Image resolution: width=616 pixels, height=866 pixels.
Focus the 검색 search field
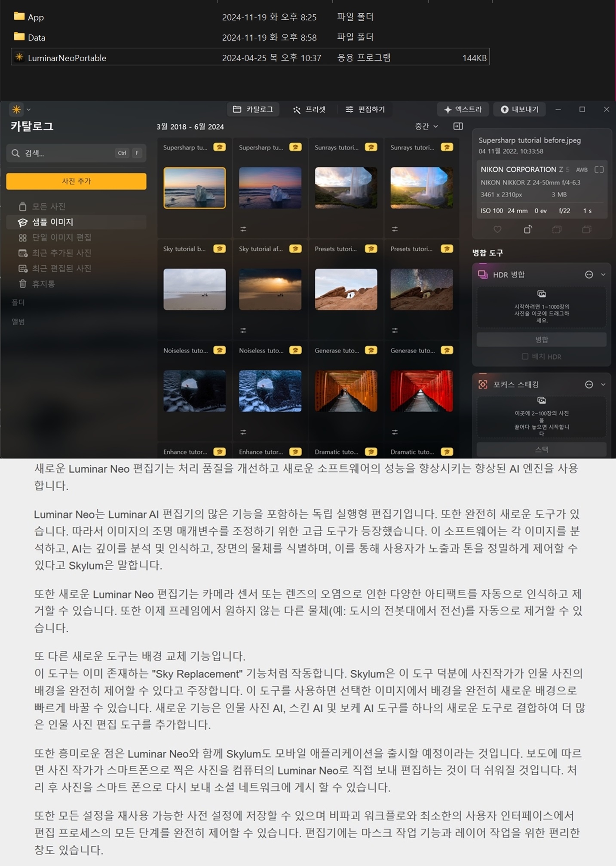[76, 153]
